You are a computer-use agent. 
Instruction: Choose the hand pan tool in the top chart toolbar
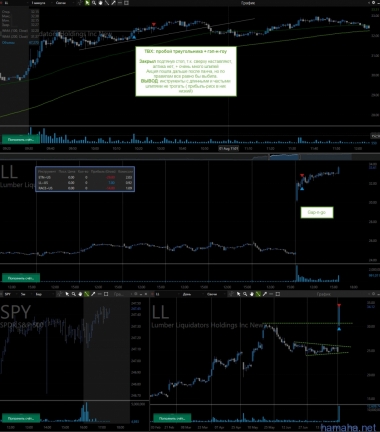click(x=100, y=3)
